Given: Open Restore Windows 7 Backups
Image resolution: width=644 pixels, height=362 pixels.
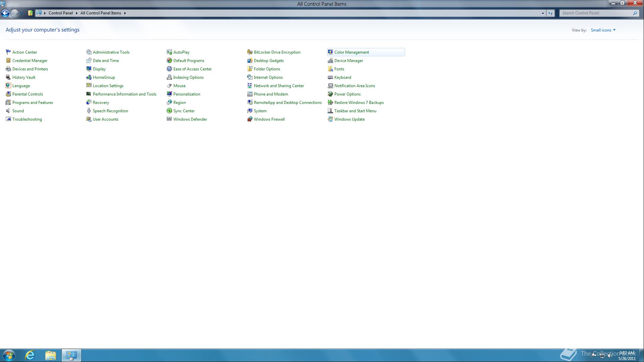Looking at the screenshot, I should [359, 103].
